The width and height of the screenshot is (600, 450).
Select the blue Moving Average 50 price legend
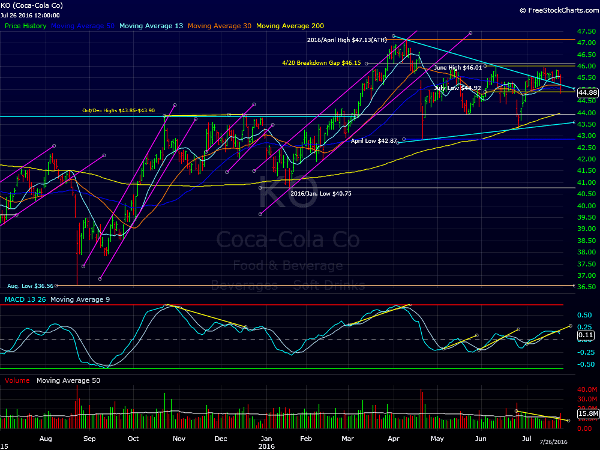click(83, 26)
